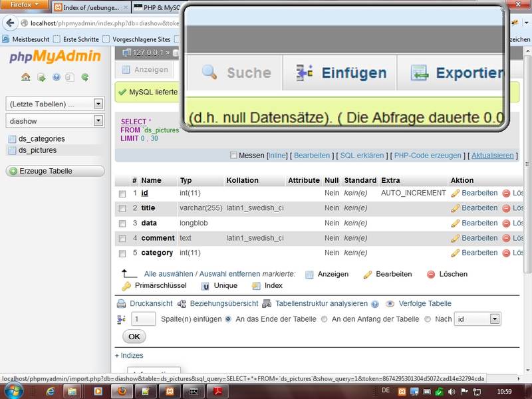
Task: Click help icon after Tabellenstruktur analysieren
Action: click(374, 304)
